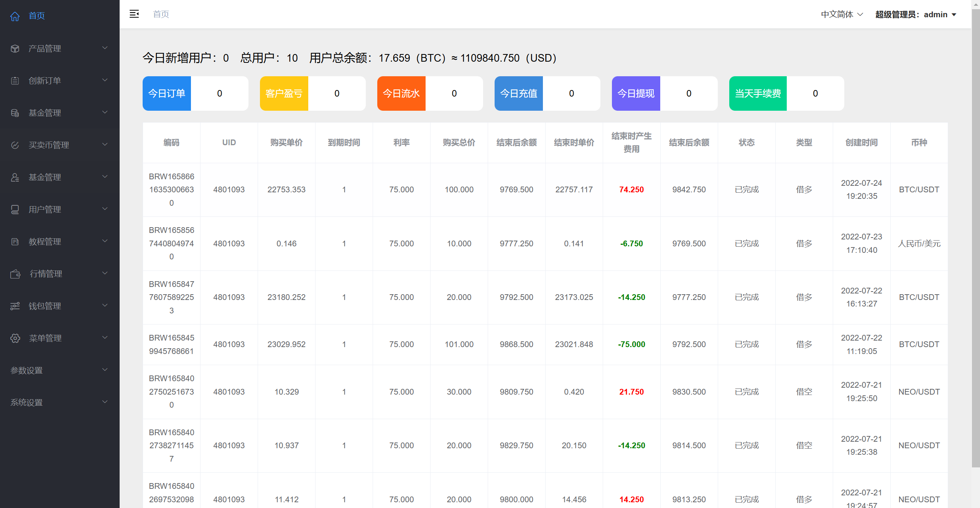Click the home icon in sidebar

click(15, 16)
